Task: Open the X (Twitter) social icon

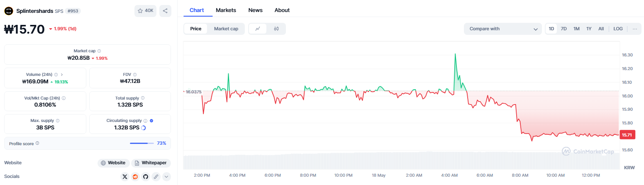Action: [x=125, y=177]
